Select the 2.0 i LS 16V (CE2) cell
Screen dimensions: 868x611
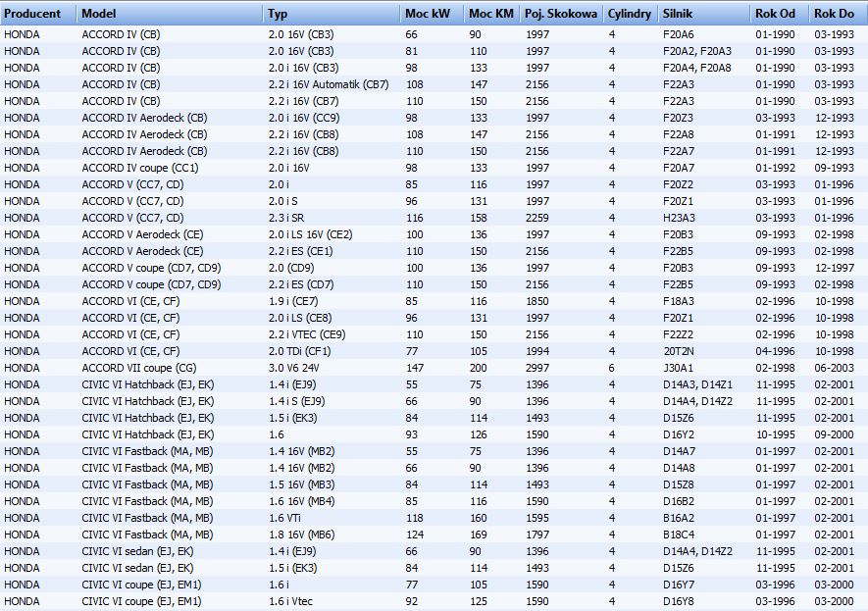pyautogui.click(x=310, y=234)
